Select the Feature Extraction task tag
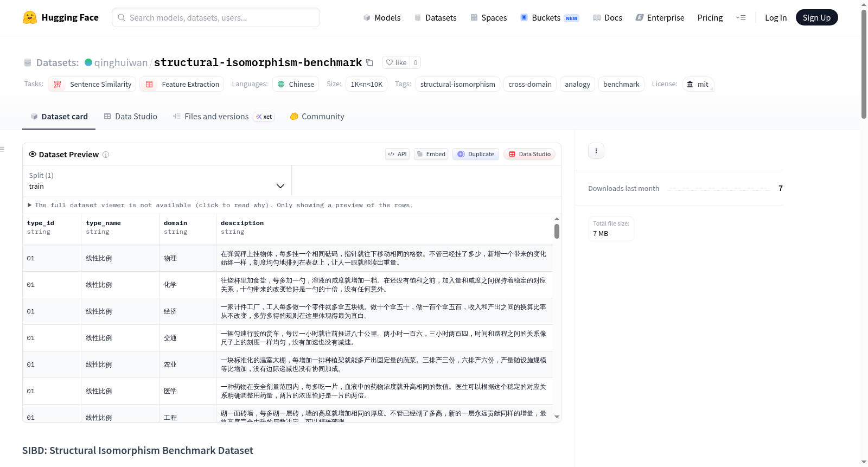This screenshot has height=467, width=868. click(182, 84)
